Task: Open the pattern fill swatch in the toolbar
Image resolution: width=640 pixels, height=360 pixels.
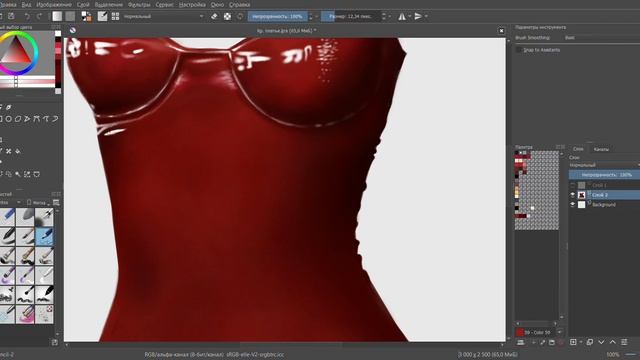Action: pyautogui.click(x=70, y=16)
